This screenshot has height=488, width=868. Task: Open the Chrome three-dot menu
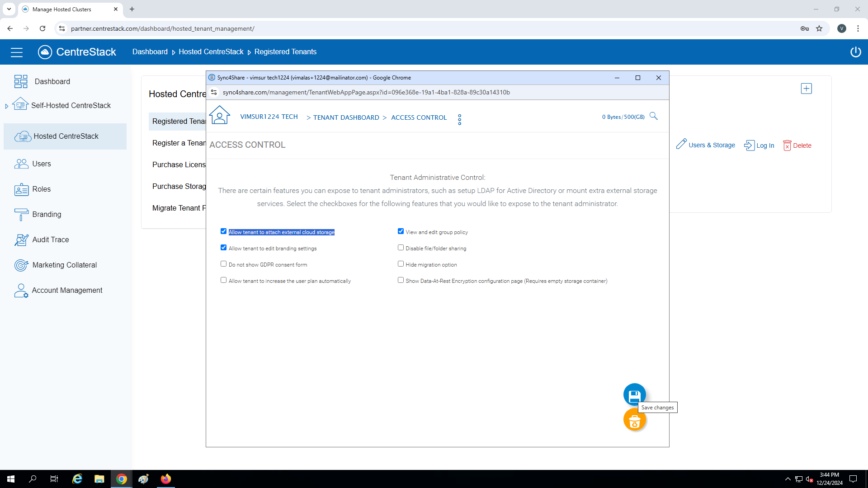858,28
